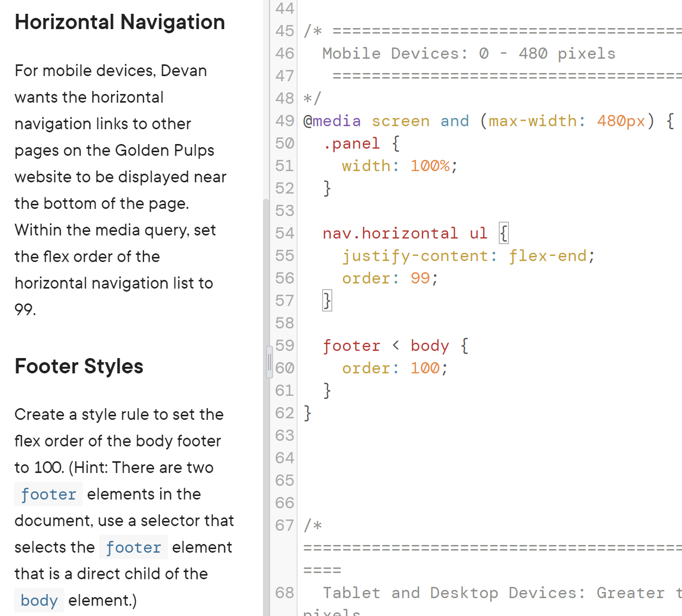This screenshot has width=682, height=616.
Task: Click the '.panel' selector in the code
Action: click(353, 143)
